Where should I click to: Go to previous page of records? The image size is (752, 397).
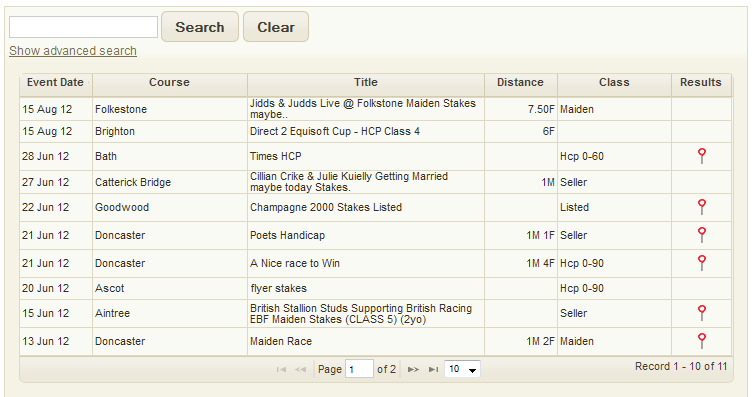click(x=301, y=369)
